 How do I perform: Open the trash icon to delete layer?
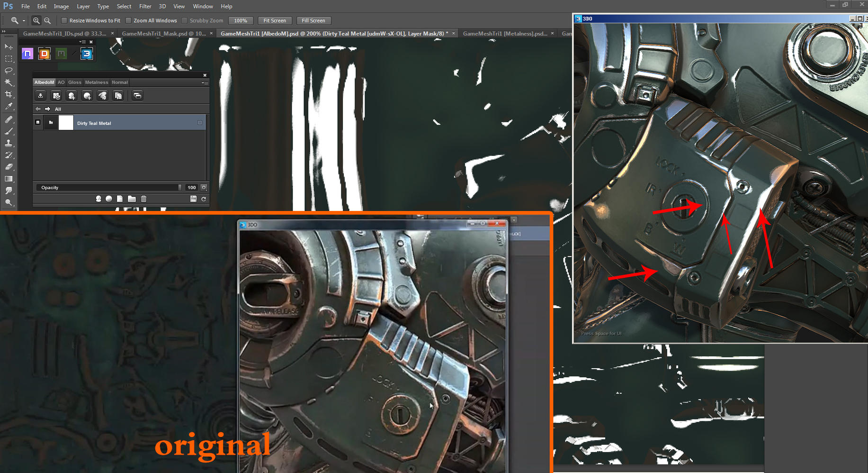click(143, 199)
